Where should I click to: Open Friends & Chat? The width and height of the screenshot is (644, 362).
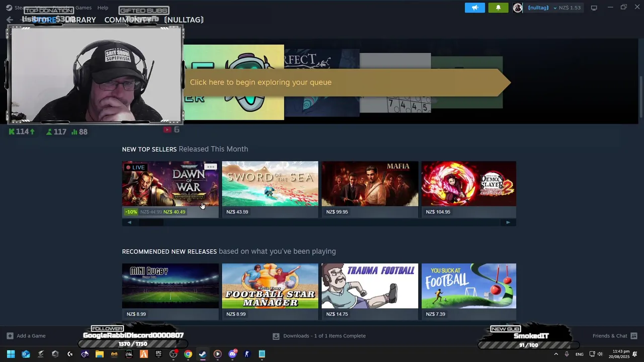pyautogui.click(x=610, y=336)
